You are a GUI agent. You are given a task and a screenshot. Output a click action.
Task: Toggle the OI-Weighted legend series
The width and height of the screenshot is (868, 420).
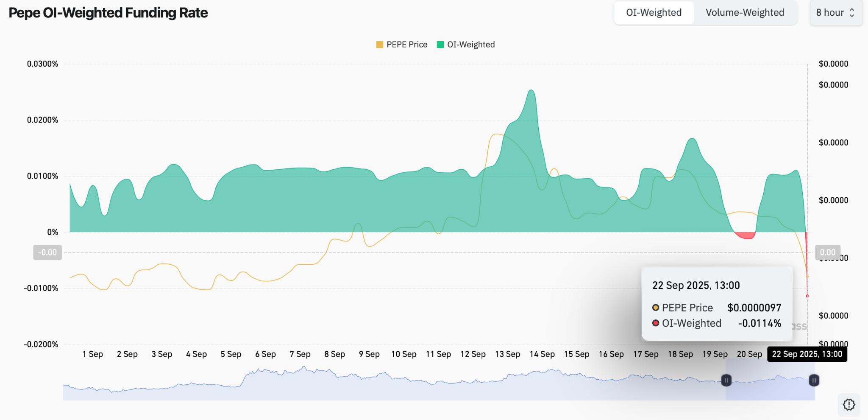point(466,45)
